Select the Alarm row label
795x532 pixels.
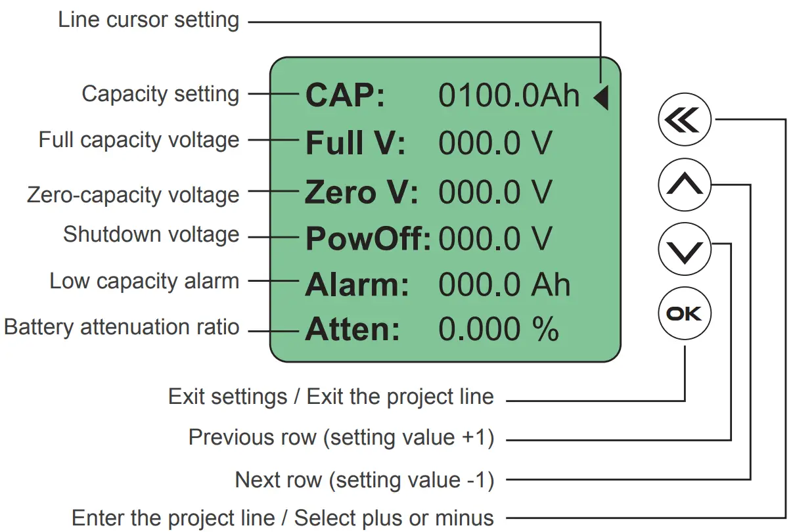tap(357, 286)
